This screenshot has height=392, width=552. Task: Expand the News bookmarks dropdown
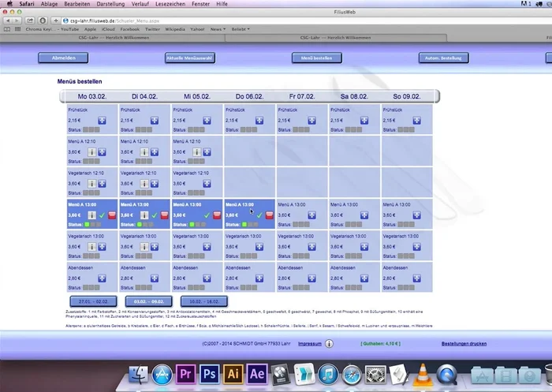point(218,29)
